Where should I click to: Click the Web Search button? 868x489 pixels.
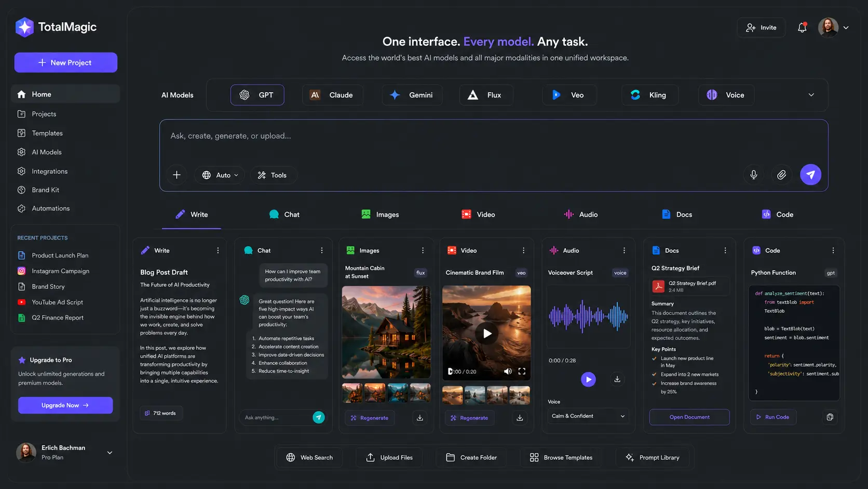coord(309,457)
